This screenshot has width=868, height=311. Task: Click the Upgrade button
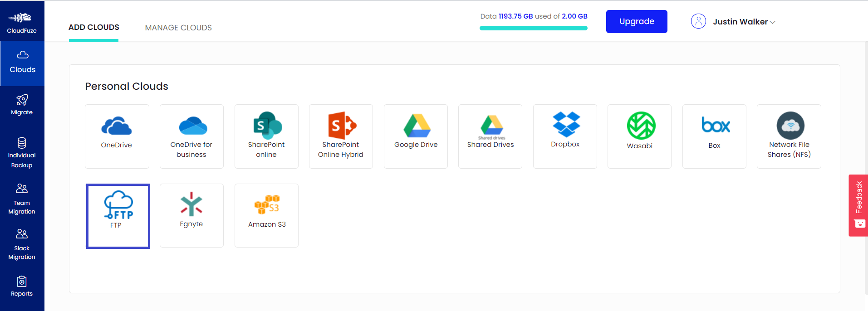click(x=637, y=21)
